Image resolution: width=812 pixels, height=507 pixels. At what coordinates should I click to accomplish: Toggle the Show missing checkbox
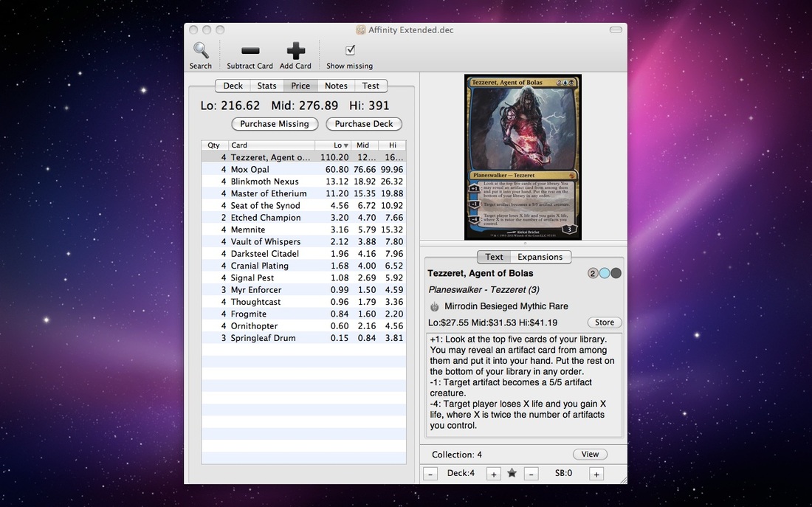click(350, 50)
